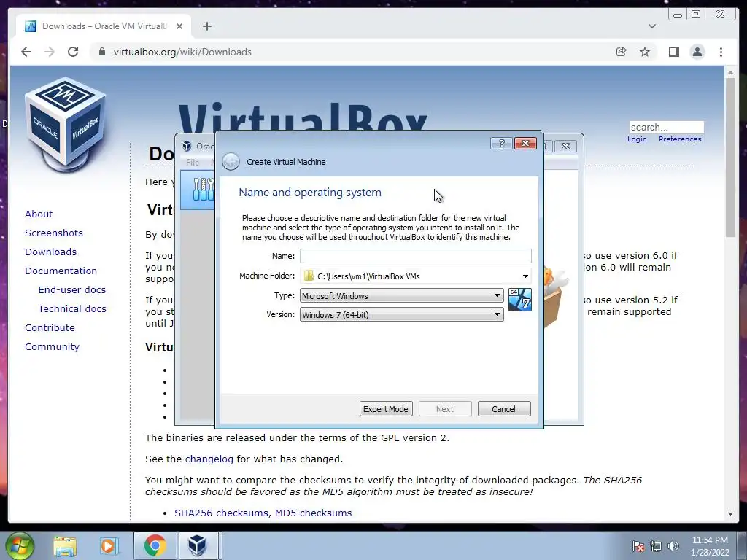Image resolution: width=747 pixels, height=560 pixels.
Task: Click the Machine Folder yellow folder icon
Action: click(309, 276)
